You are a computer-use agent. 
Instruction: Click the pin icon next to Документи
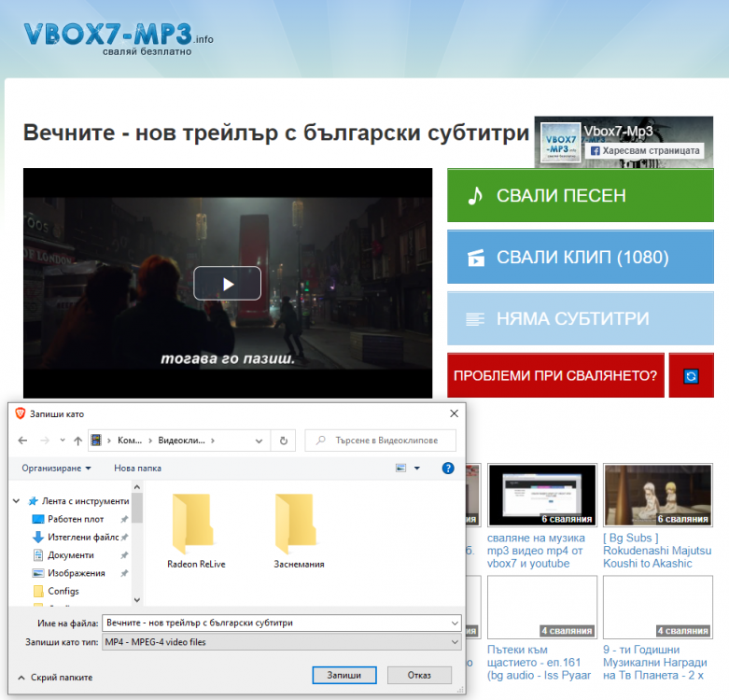pos(124,555)
